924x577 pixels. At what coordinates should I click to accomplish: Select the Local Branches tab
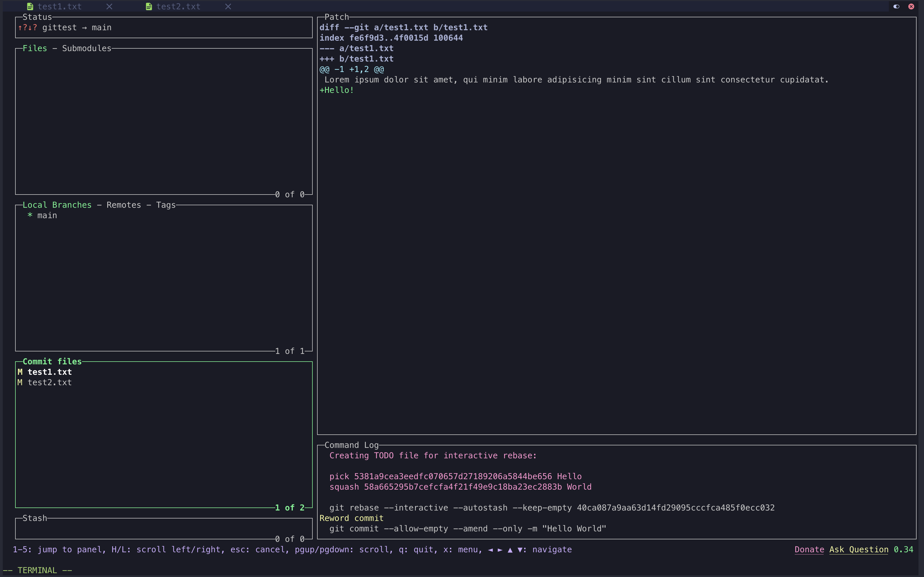57,205
